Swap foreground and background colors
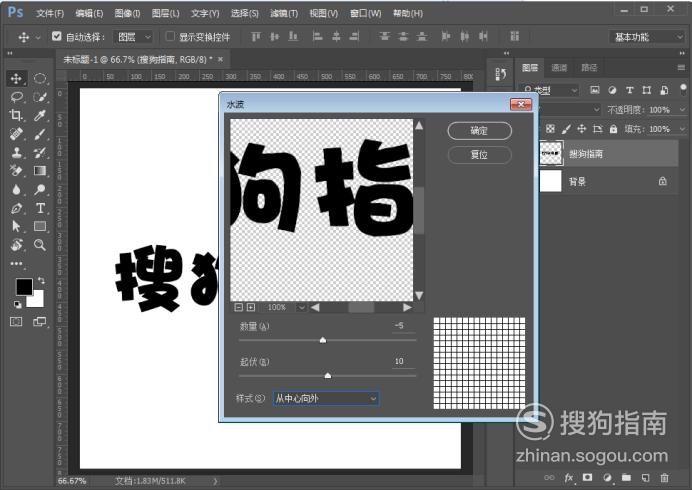 click(41, 280)
